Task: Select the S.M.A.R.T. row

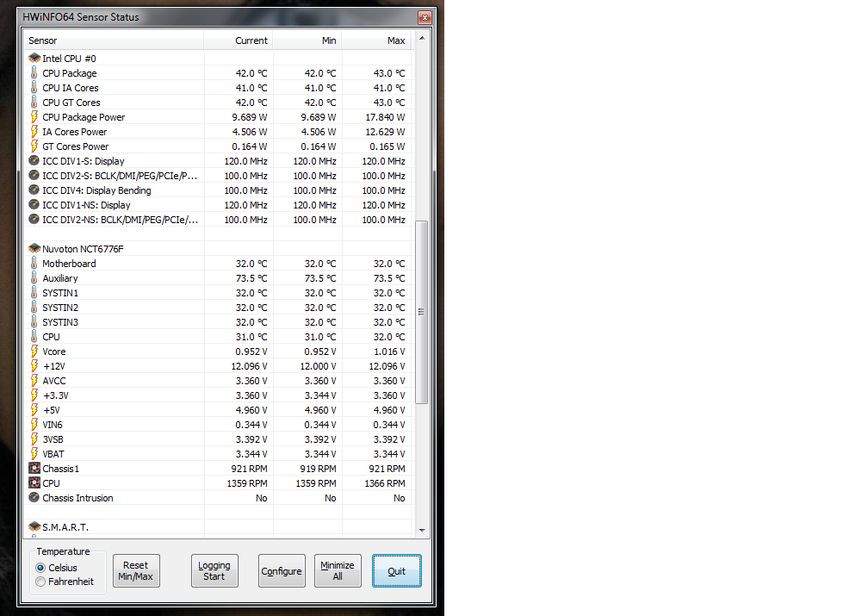Action: 220,526
